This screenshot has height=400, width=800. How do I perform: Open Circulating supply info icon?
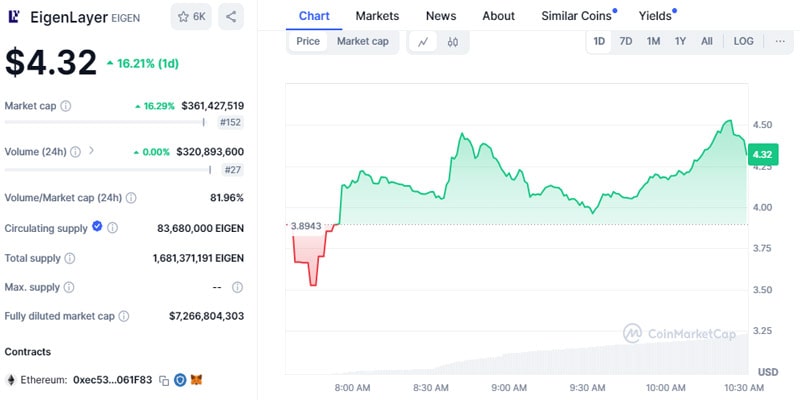(113, 228)
